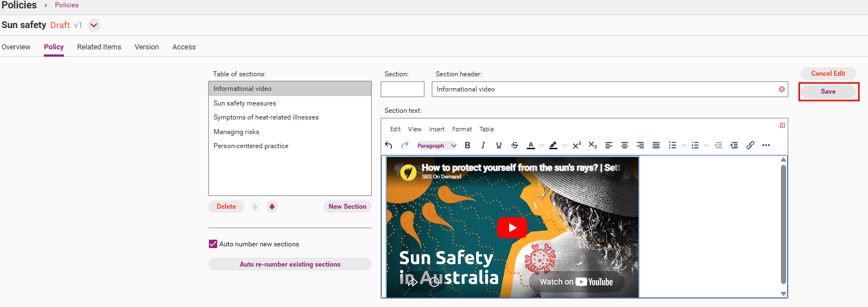This screenshot has height=307, width=868.
Task: Open the Table menu in the editor
Action: (487, 129)
